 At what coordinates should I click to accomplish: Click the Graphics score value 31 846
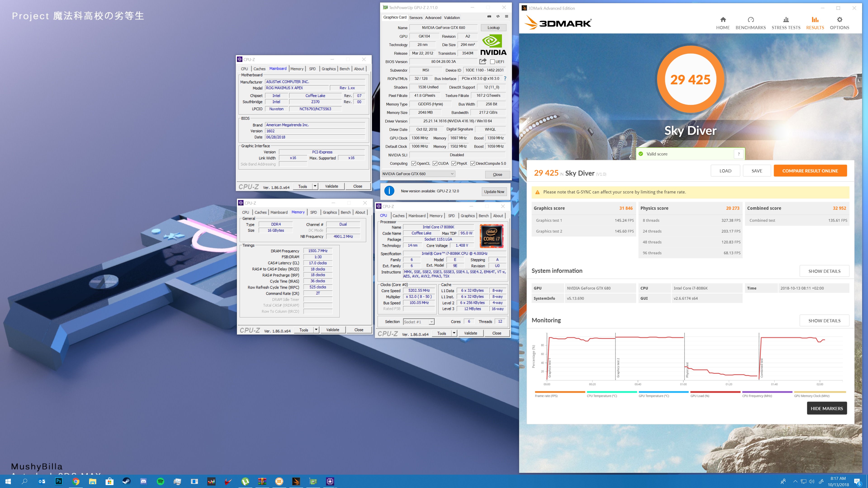[626, 208]
